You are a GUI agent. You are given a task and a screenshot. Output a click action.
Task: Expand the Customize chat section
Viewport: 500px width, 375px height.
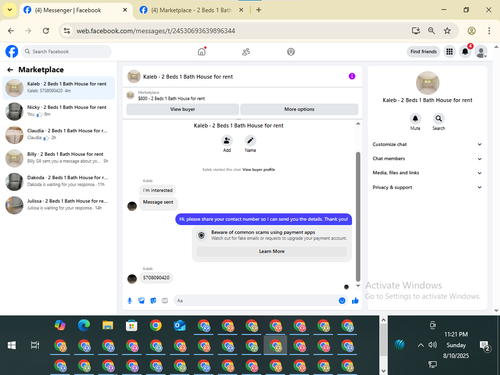point(427,144)
